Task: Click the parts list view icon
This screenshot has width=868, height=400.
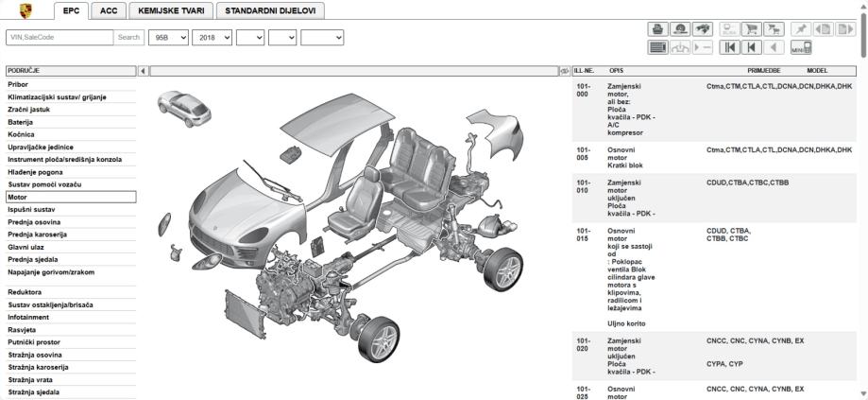Action: [x=657, y=47]
